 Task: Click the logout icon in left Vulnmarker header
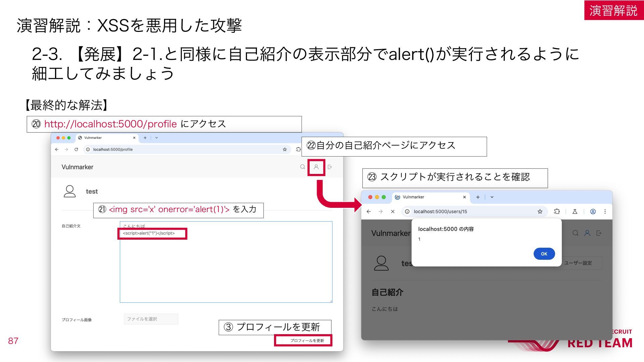tap(330, 167)
